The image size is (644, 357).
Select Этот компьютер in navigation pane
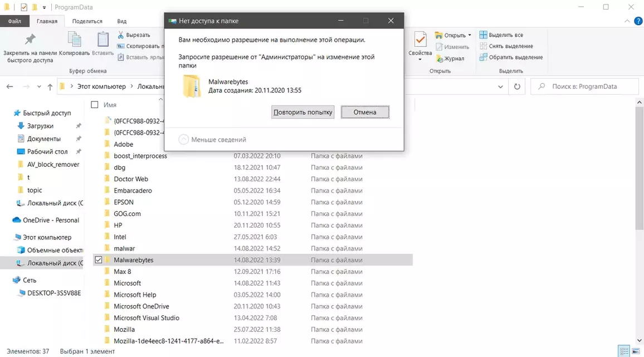[43, 237]
